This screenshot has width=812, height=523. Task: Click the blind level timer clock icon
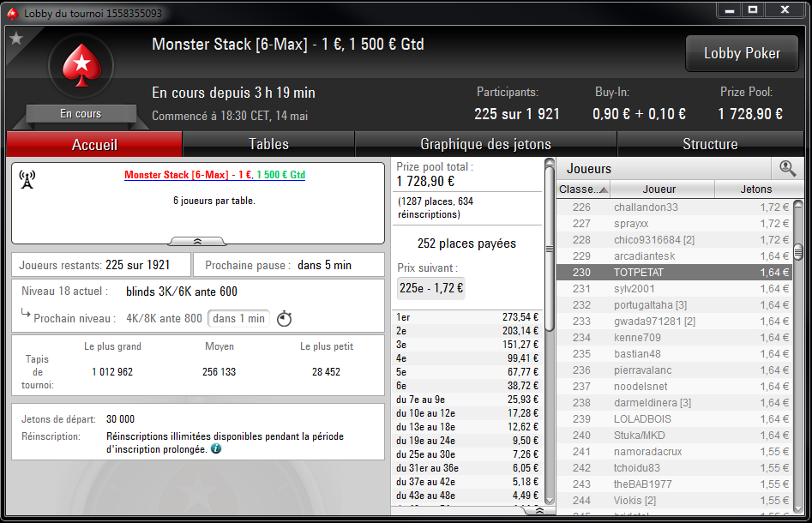[285, 318]
